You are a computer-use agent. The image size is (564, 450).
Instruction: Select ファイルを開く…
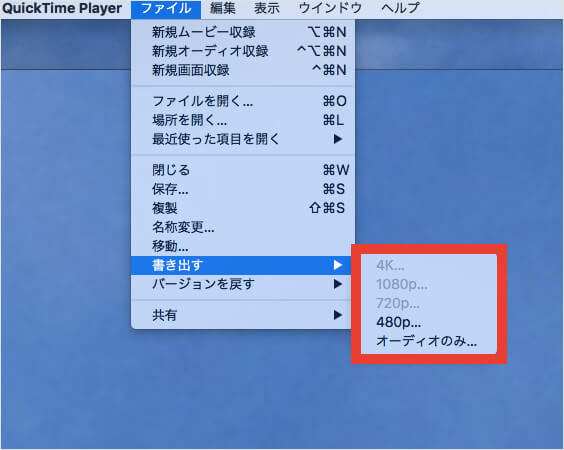click(243, 101)
